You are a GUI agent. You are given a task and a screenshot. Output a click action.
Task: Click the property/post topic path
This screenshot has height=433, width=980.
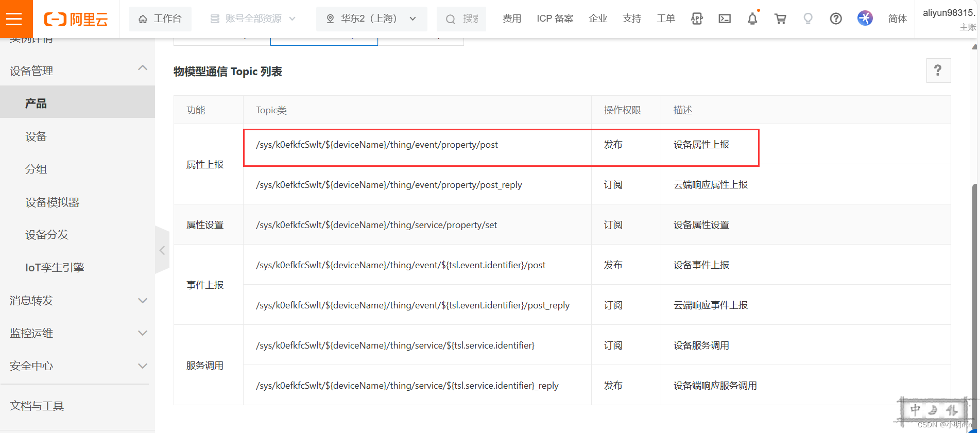[377, 145]
